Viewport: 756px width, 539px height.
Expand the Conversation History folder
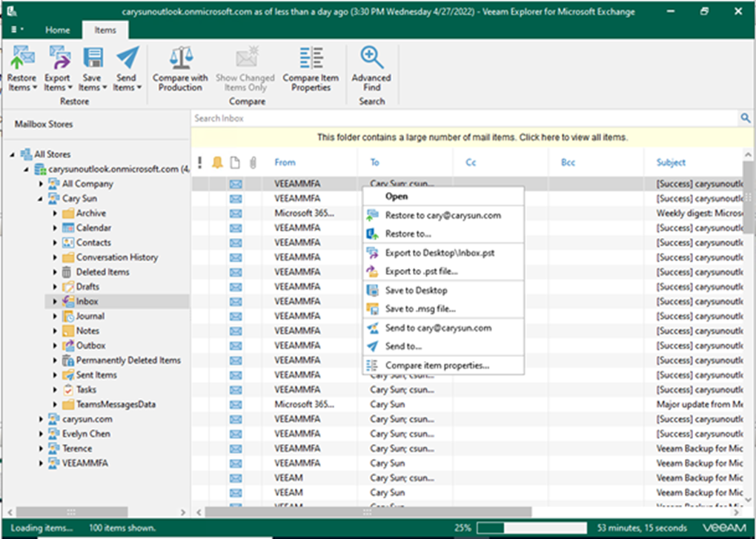[55, 257]
